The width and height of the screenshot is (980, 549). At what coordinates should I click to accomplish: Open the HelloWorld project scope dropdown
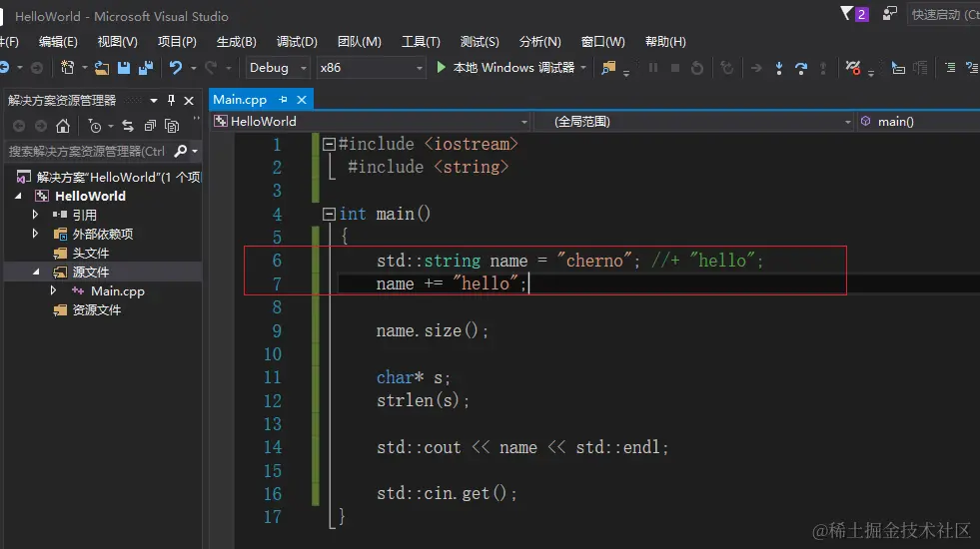(x=523, y=122)
